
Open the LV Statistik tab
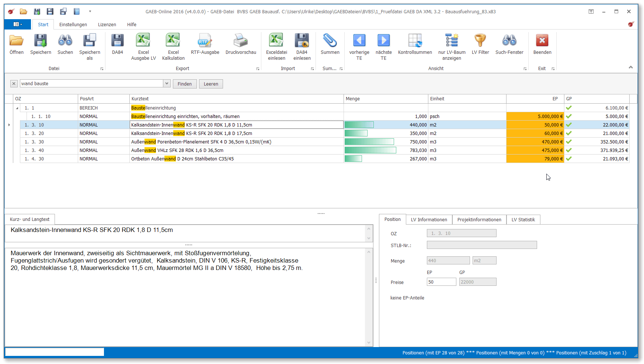tap(523, 220)
